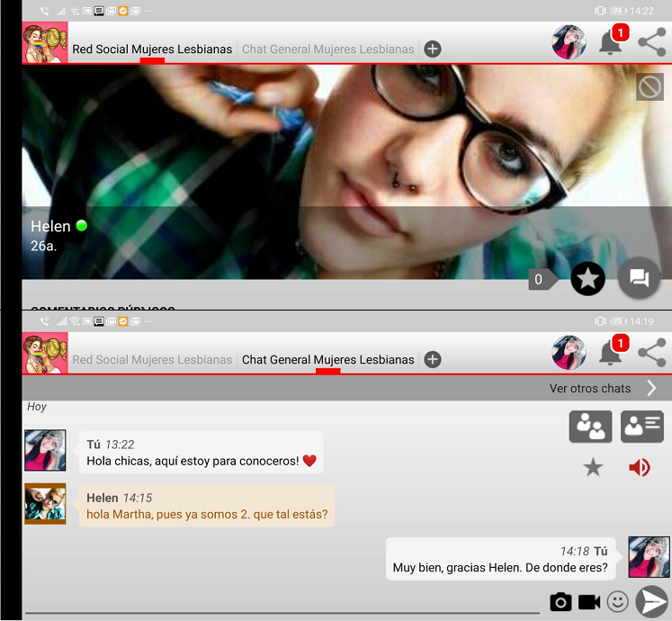The width and height of the screenshot is (672, 621).
Task: Tap green online status dot beside Helen
Action: coord(82,225)
